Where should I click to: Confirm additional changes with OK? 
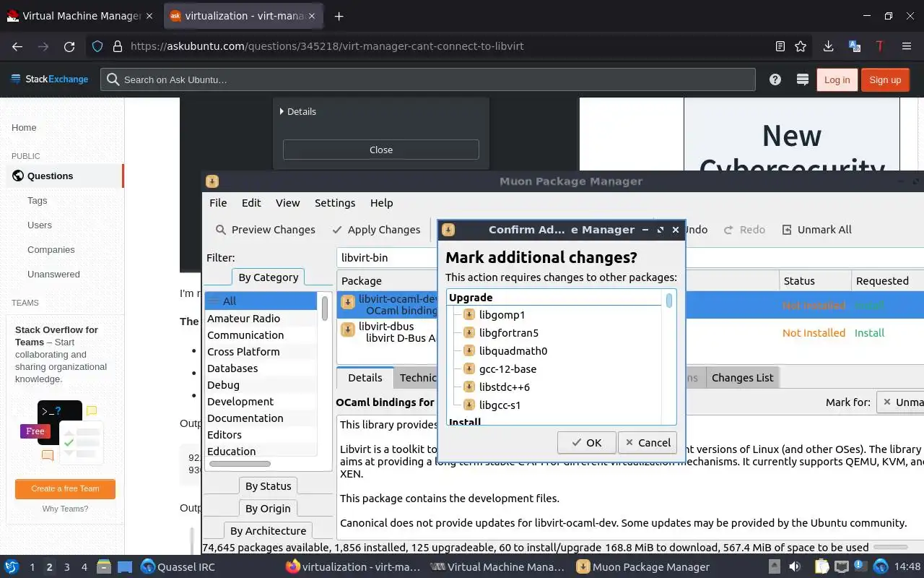click(x=586, y=443)
